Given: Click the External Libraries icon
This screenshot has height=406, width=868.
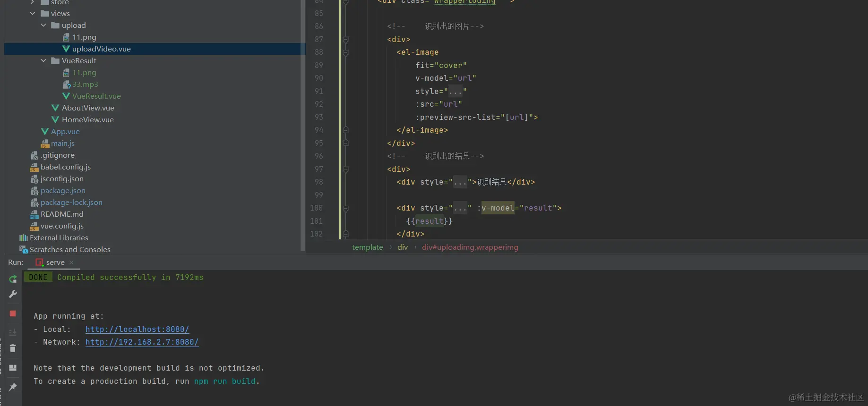Looking at the screenshot, I should point(24,237).
